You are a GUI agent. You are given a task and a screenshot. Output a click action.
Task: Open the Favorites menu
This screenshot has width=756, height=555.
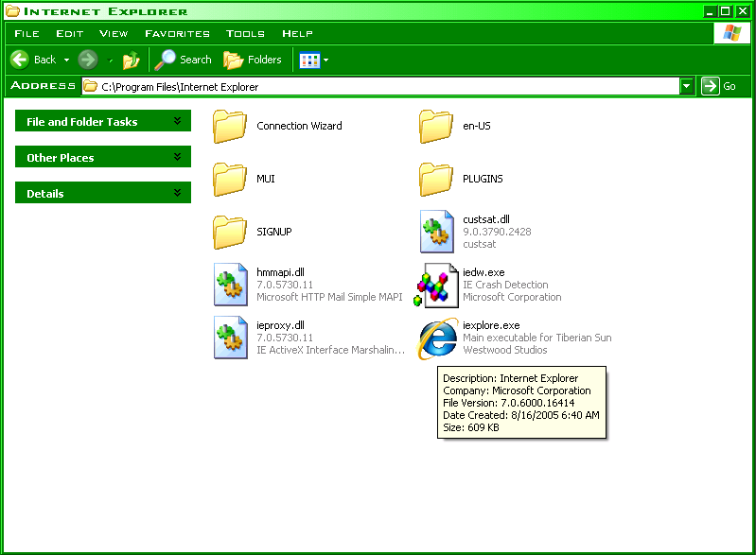(178, 34)
